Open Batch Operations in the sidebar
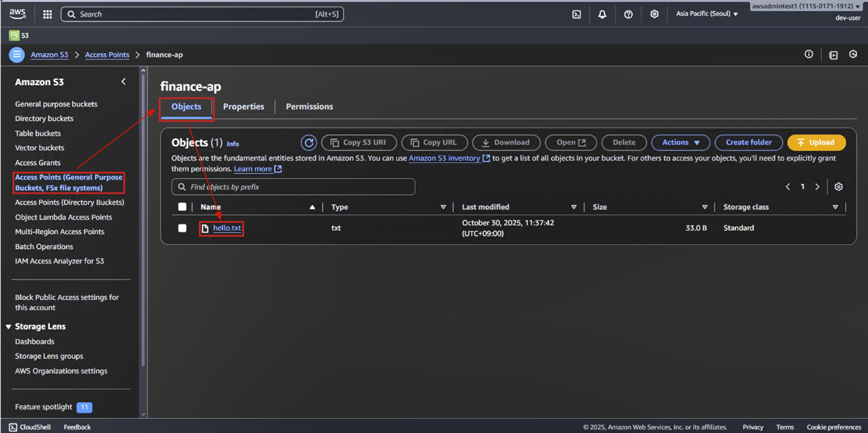The image size is (868, 433). tap(44, 247)
